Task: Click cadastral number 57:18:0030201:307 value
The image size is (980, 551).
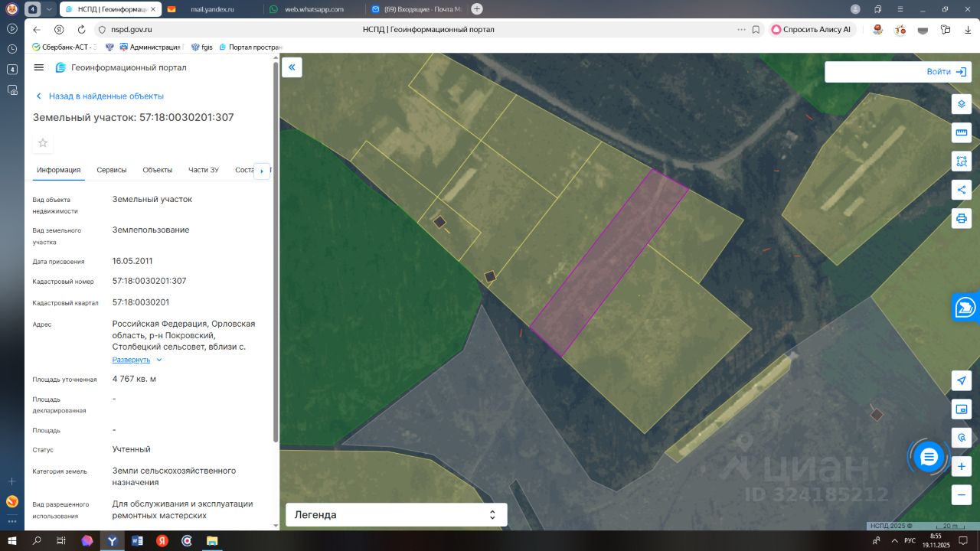Action: 149,281
